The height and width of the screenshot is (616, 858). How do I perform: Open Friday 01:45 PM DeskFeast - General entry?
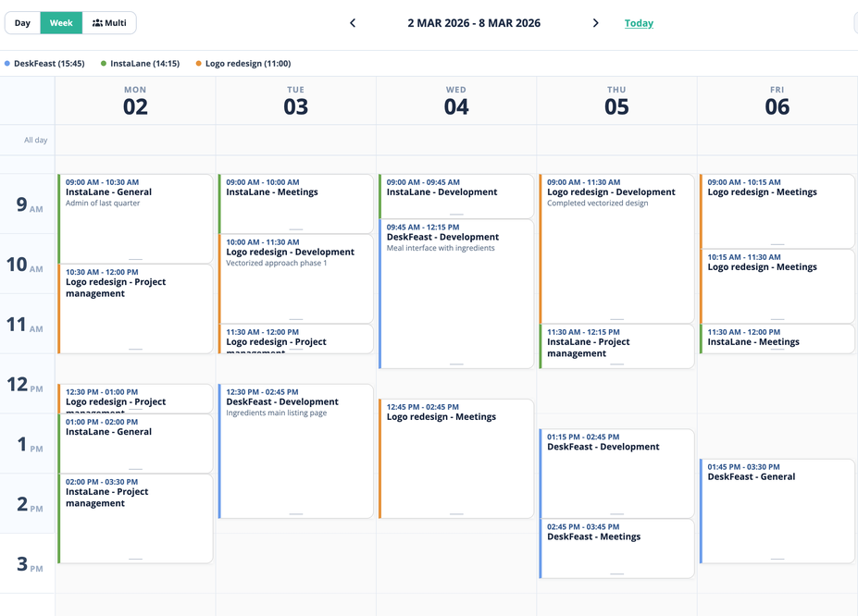777,511
